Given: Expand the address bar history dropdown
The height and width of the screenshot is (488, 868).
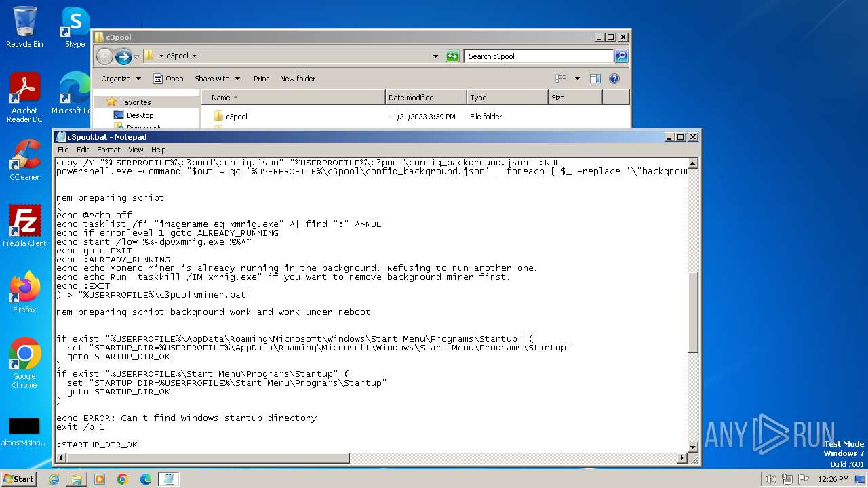Looking at the screenshot, I should [x=435, y=56].
